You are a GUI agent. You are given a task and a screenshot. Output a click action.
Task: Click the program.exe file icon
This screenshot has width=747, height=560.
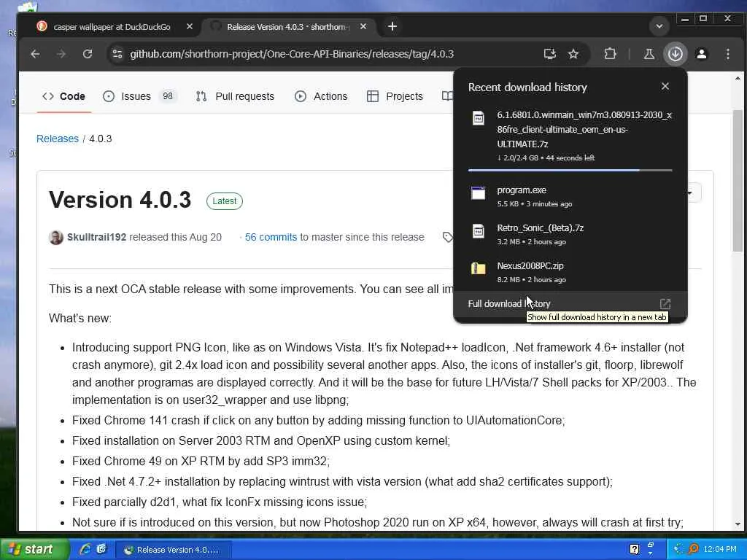(x=479, y=192)
